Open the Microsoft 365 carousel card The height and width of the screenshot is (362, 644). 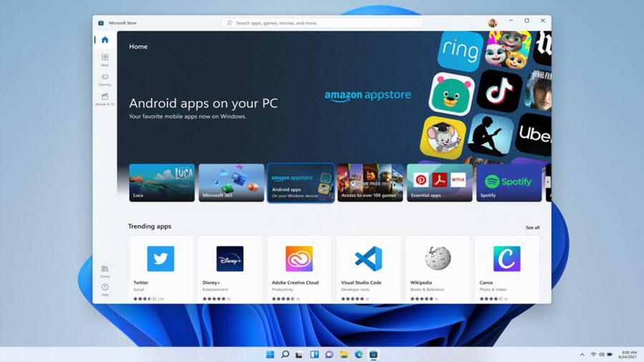pyautogui.click(x=231, y=182)
